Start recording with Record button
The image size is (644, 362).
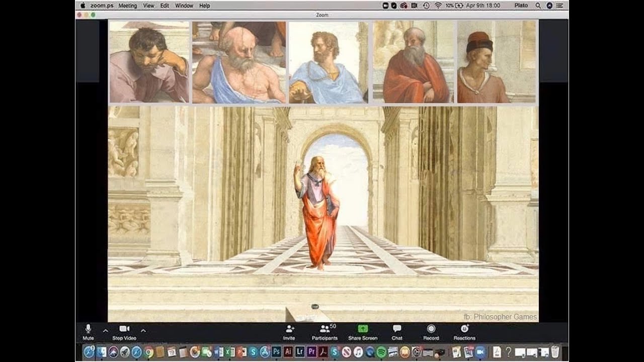click(x=431, y=332)
